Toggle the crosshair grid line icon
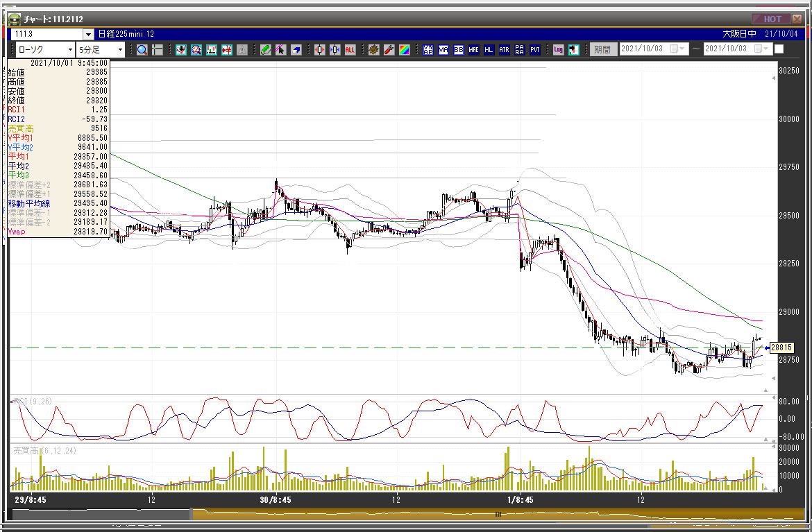Image resolution: width=812 pixels, height=532 pixels. tap(158, 50)
